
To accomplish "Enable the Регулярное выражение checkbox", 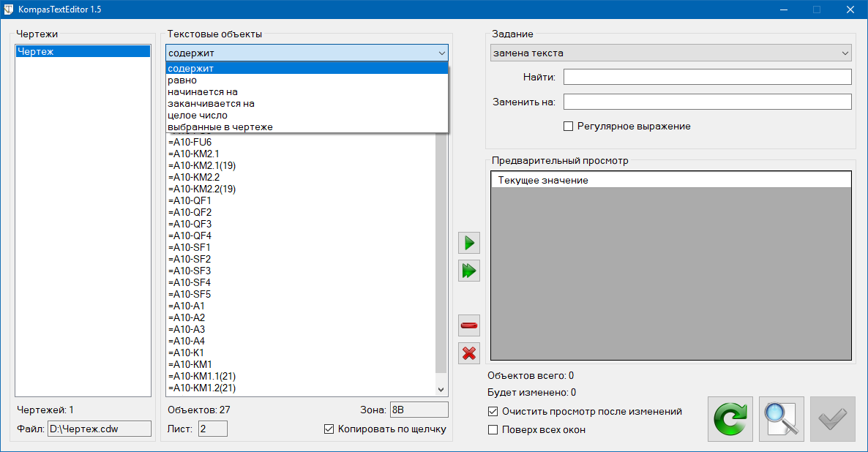I will click(x=568, y=127).
